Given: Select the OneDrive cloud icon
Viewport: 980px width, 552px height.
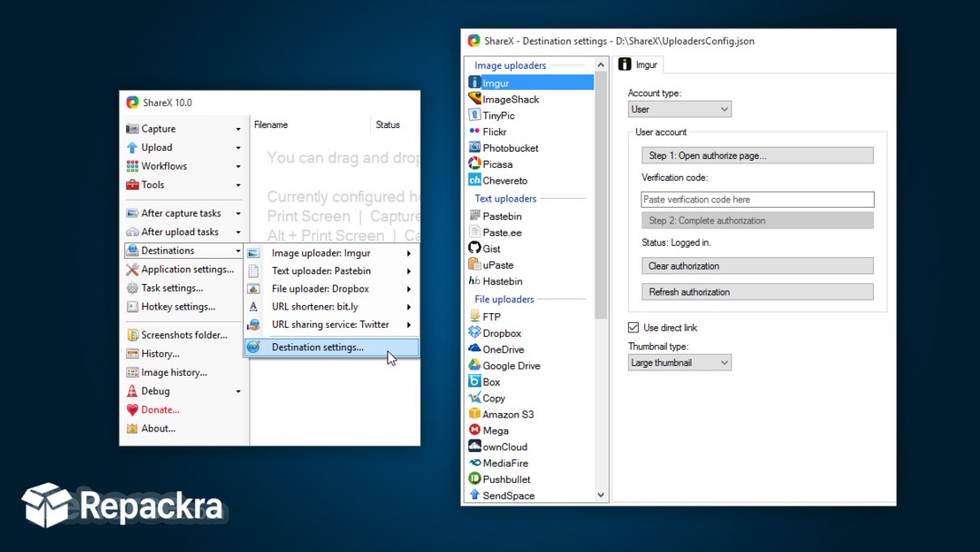Looking at the screenshot, I should point(475,349).
